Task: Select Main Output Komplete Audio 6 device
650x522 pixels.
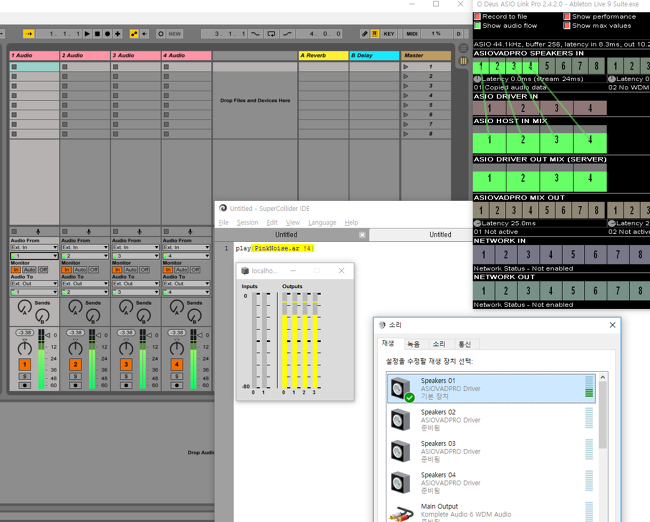Action: [491, 512]
